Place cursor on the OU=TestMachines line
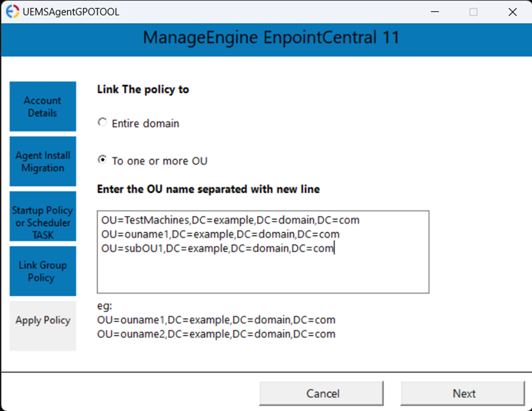532x411 pixels. (x=230, y=220)
